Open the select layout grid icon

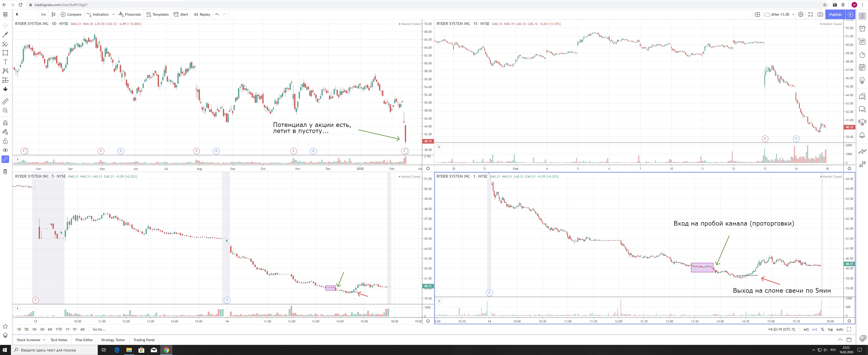click(757, 14)
